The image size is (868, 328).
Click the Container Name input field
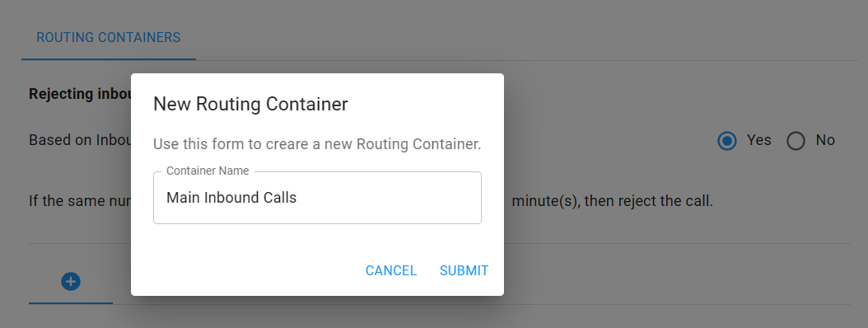click(x=317, y=198)
